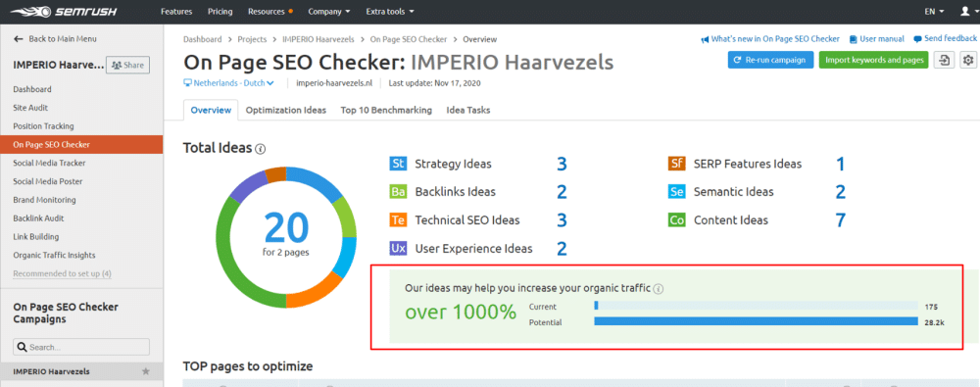Open Position Tracking in the sidebar
This screenshot has width=980, height=387.
point(44,126)
